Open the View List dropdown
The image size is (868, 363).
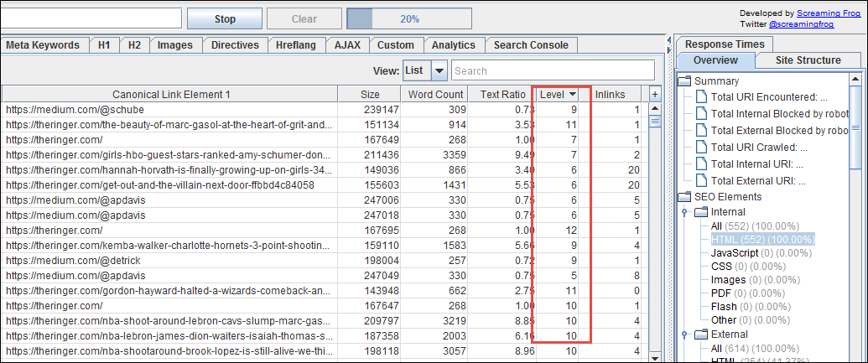tap(424, 70)
